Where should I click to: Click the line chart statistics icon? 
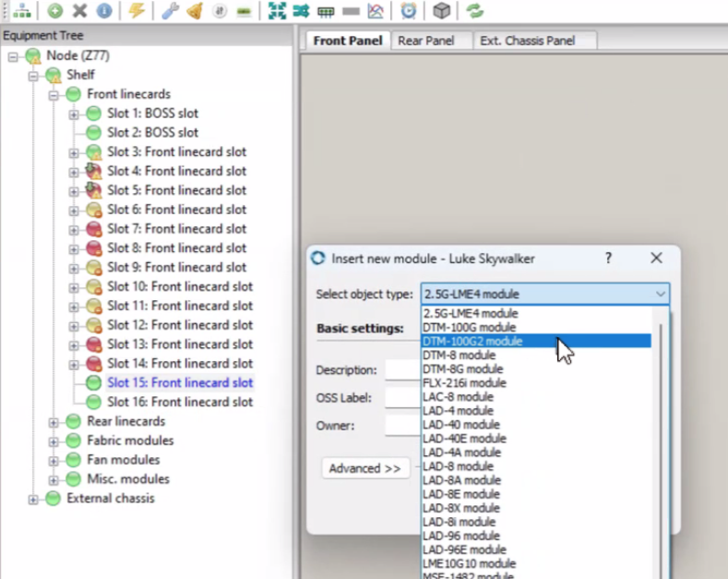[376, 11]
